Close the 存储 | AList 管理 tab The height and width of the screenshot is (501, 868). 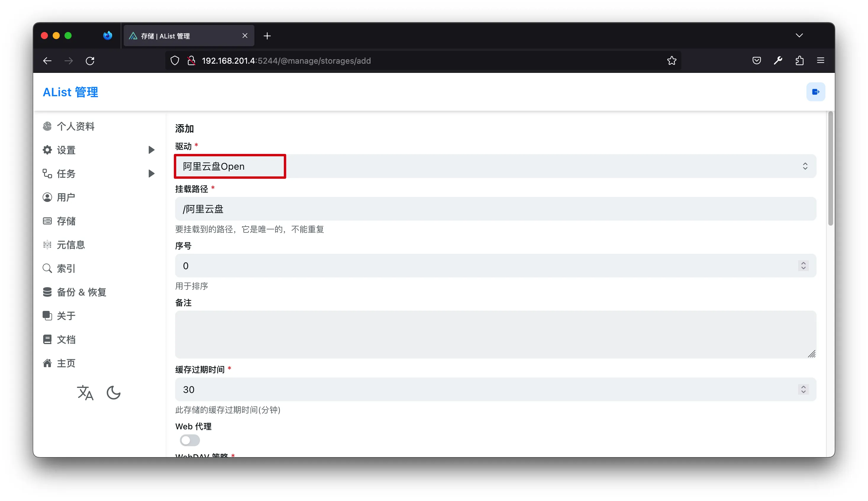[245, 36]
